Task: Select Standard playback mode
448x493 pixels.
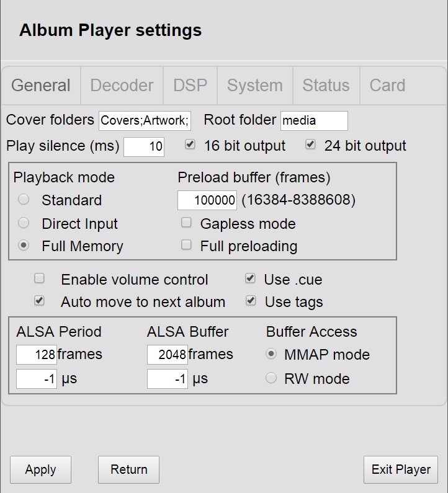Action: pyautogui.click(x=24, y=199)
